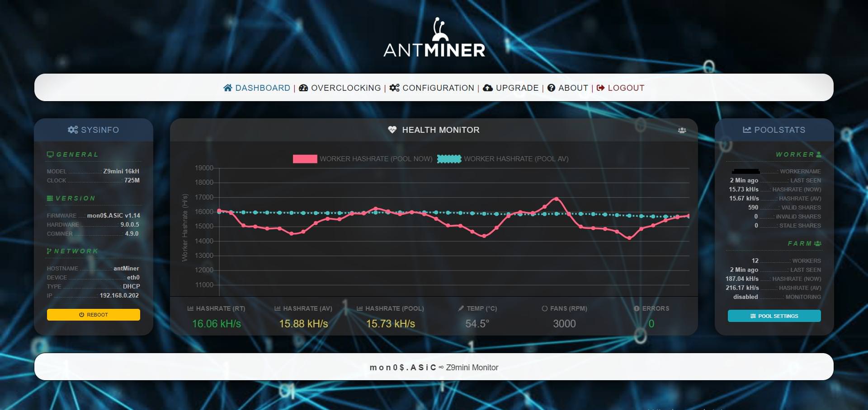
Task: Click the person icon beside Worker
Action: 819,154
